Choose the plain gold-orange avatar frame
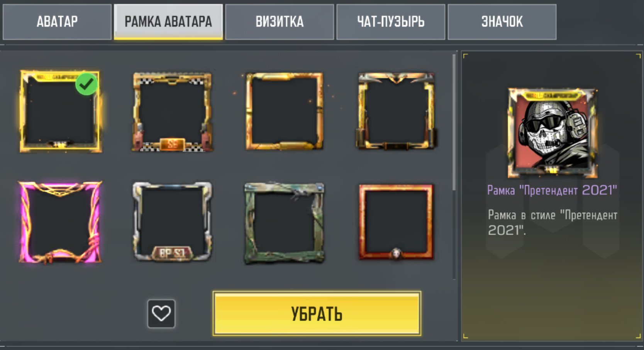The height and width of the screenshot is (350, 644). click(285, 111)
